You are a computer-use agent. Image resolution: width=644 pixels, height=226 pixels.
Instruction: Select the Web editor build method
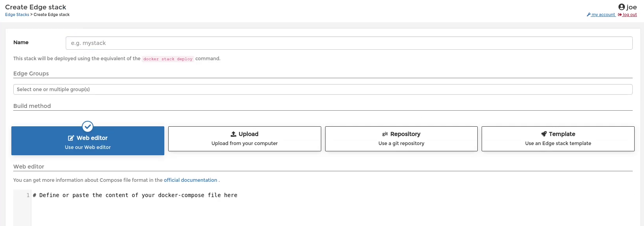88,141
